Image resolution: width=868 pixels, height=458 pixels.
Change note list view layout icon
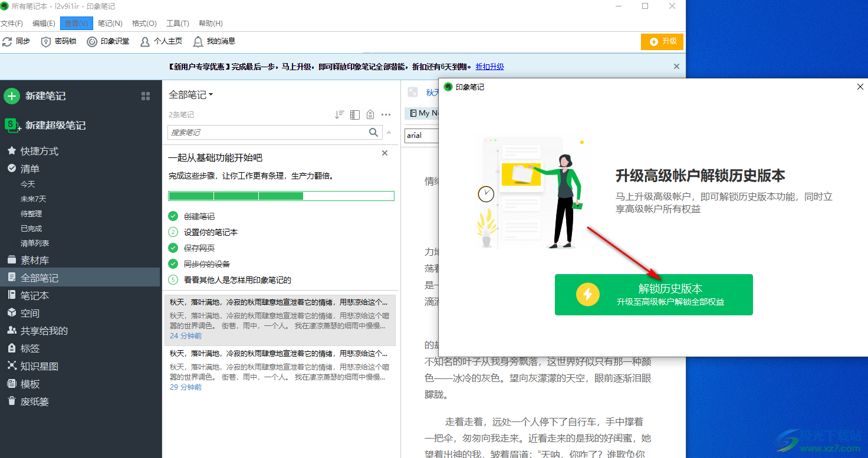354,115
